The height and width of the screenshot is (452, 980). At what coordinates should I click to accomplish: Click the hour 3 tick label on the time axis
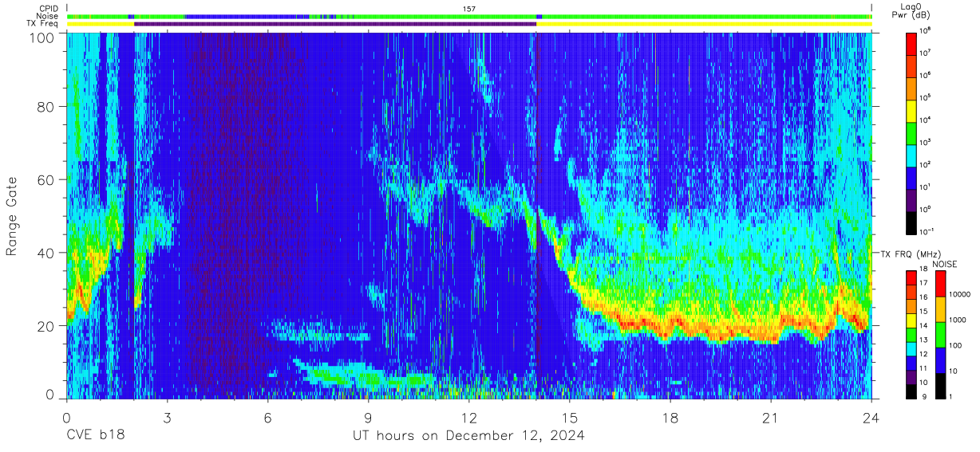click(x=168, y=417)
